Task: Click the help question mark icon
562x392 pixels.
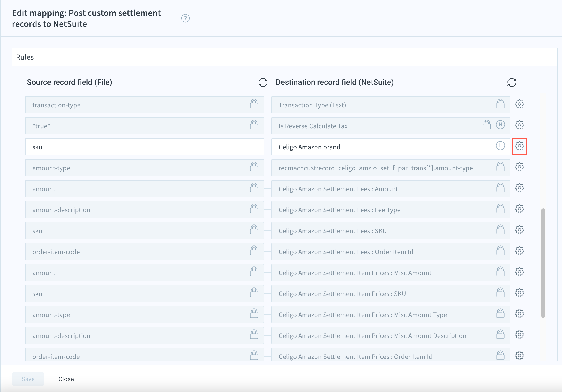Action: click(185, 18)
